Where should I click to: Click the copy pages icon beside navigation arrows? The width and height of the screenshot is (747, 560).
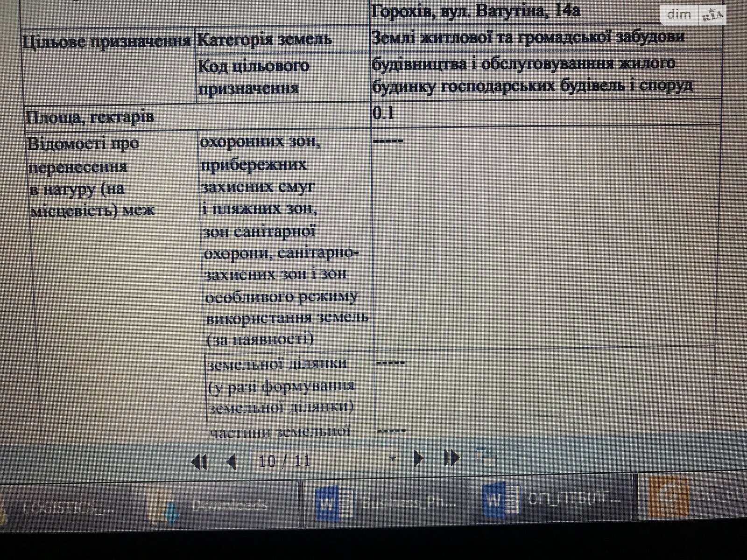[486, 458]
